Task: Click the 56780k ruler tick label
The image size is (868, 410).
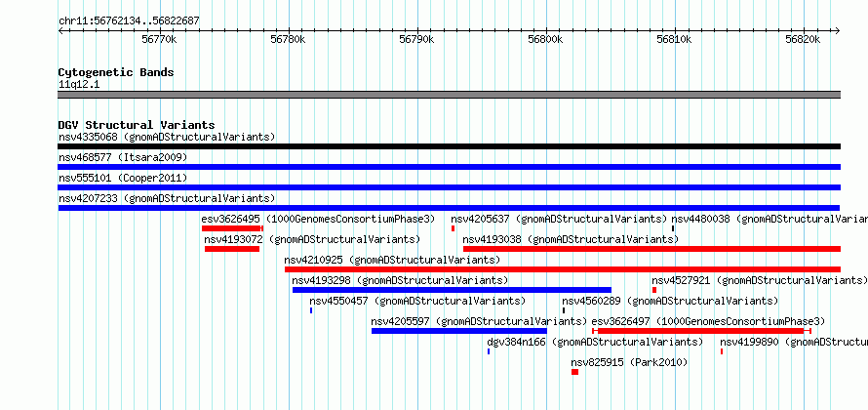Action: pyautogui.click(x=288, y=39)
